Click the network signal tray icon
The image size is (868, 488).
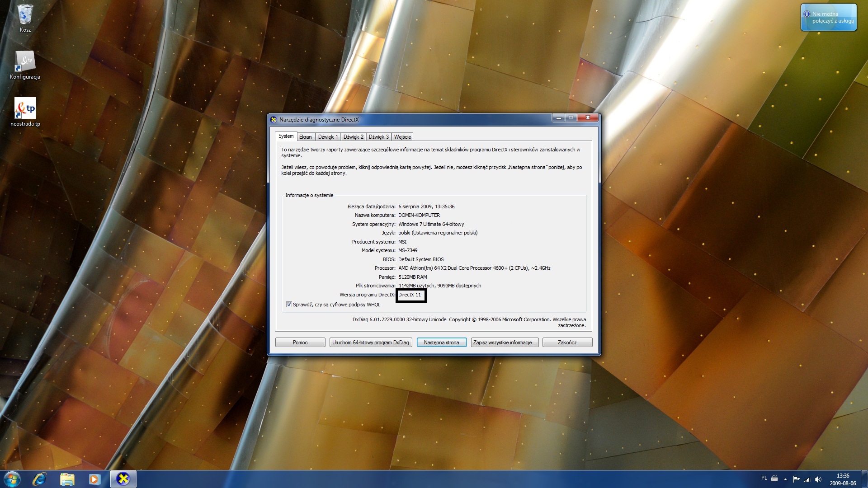click(807, 479)
